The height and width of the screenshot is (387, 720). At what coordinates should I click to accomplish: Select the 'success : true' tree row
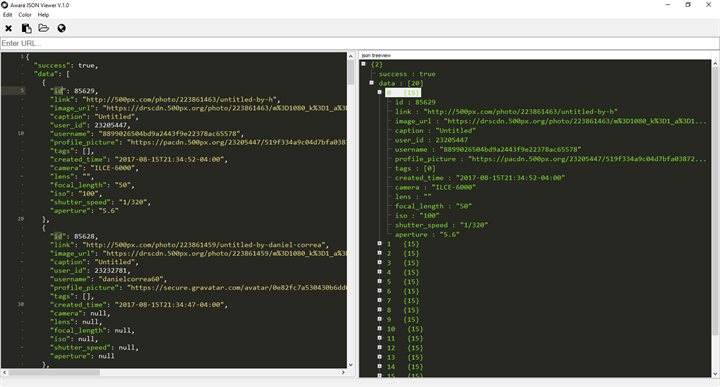click(x=407, y=74)
